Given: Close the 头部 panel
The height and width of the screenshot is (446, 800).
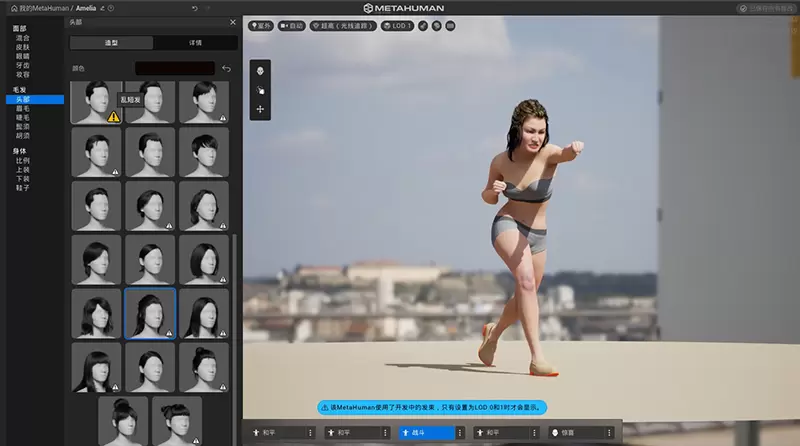Looking at the screenshot, I should (233, 22).
